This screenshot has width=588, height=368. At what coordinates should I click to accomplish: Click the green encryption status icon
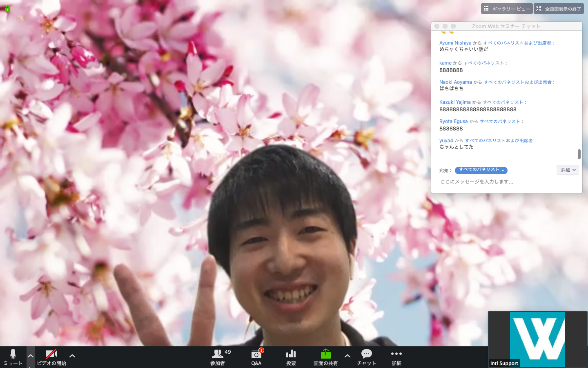(x=7, y=9)
